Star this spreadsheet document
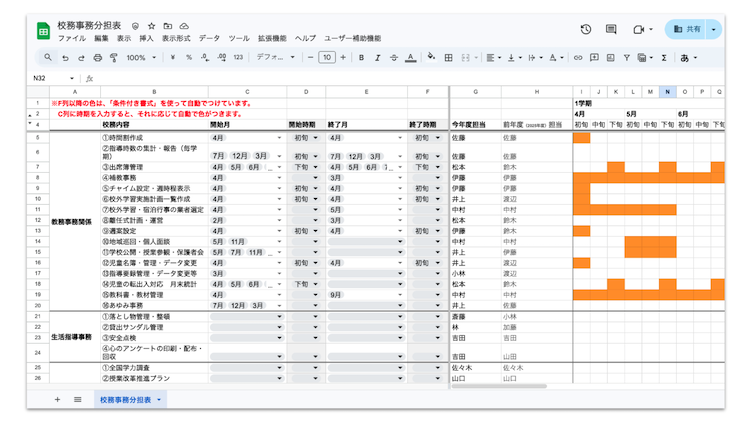Screen dimensions: 750x421 pyautogui.click(x=151, y=25)
